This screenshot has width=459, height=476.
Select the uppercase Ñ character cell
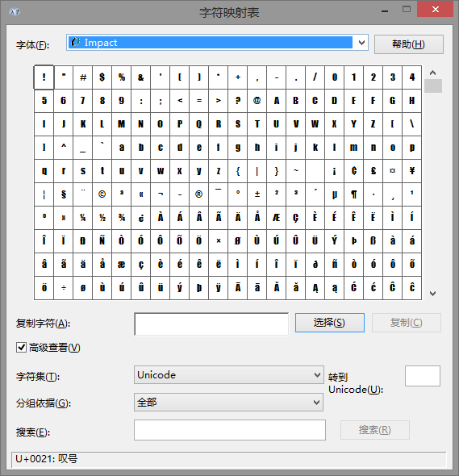pos(102,240)
